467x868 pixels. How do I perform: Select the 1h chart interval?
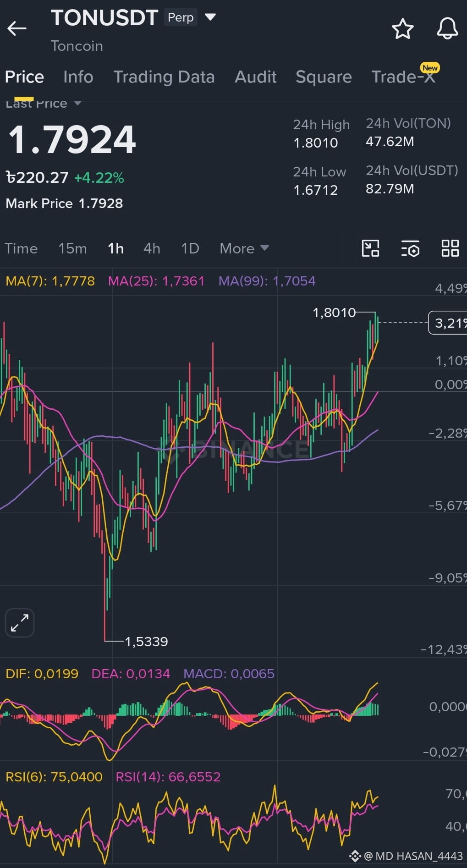click(x=115, y=248)
